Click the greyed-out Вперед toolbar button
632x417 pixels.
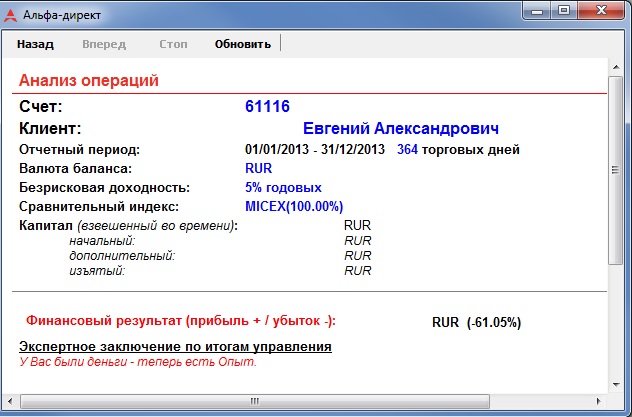point(104,44)
